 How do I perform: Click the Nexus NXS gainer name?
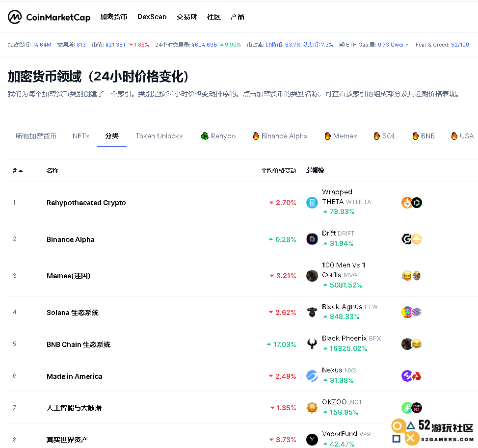(339, 370)
